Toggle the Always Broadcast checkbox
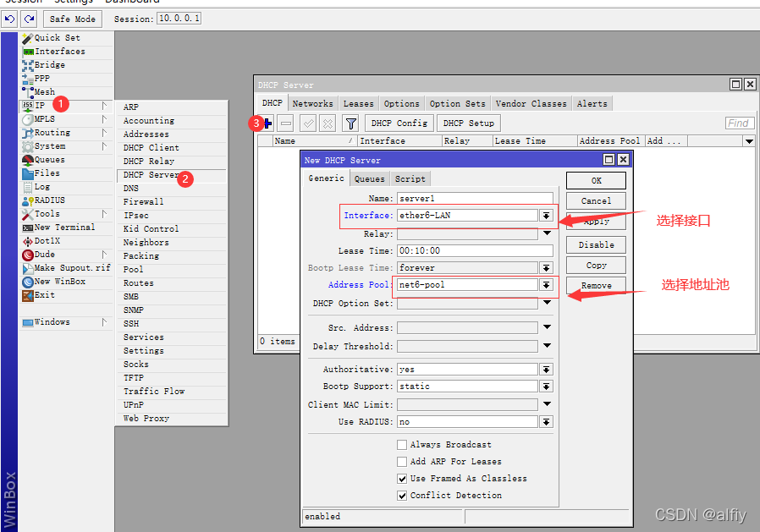Screen dimensions: 760x532 click(402, 445)
